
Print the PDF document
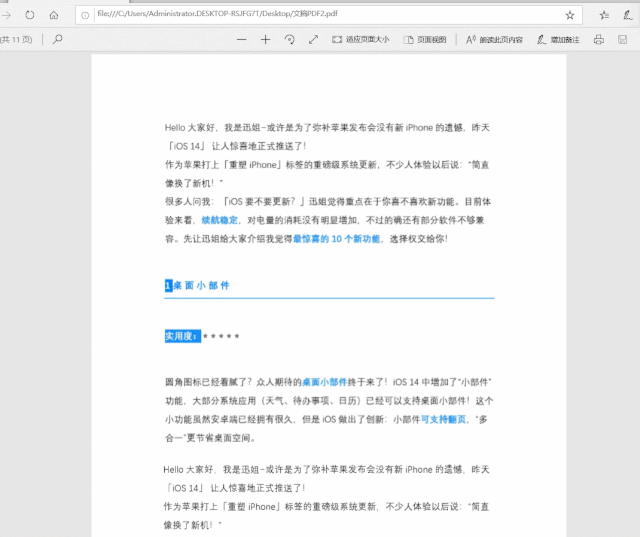point(599,40)
